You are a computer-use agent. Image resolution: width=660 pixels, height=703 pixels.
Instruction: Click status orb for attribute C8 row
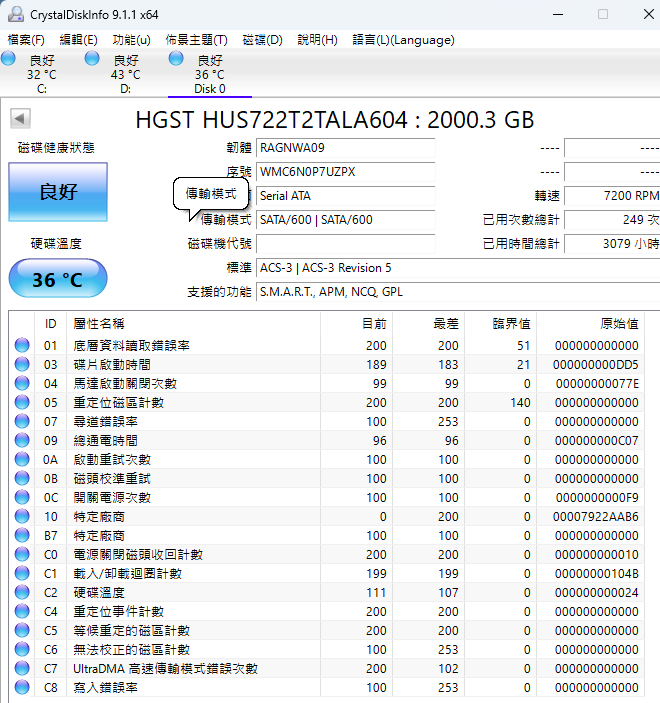click(22, 687)
